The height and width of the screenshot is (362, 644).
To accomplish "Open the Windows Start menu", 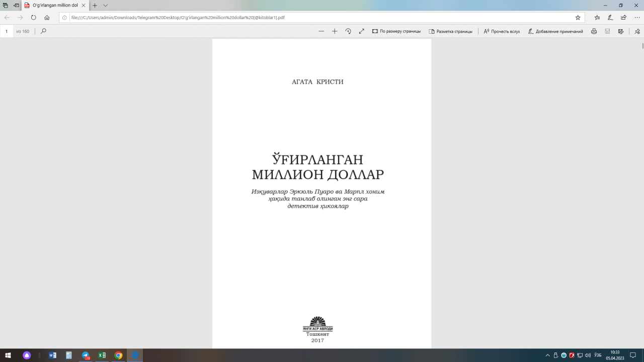I will [8, 355].
